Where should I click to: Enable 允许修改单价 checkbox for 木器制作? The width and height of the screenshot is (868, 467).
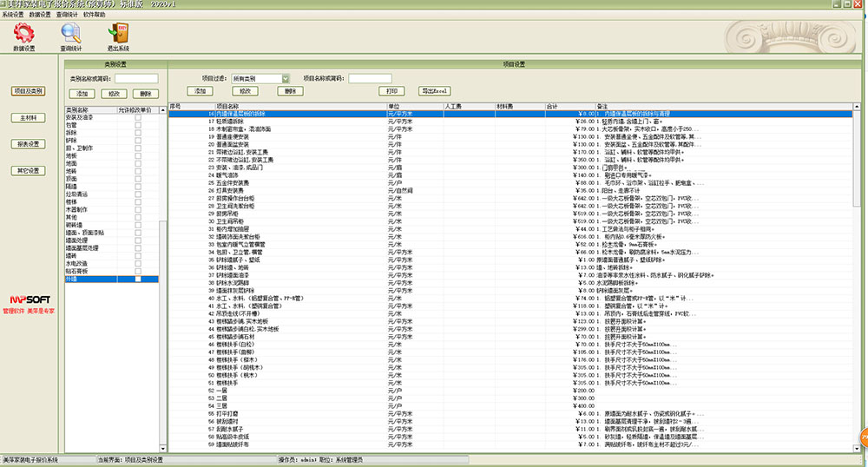(137, 208)
